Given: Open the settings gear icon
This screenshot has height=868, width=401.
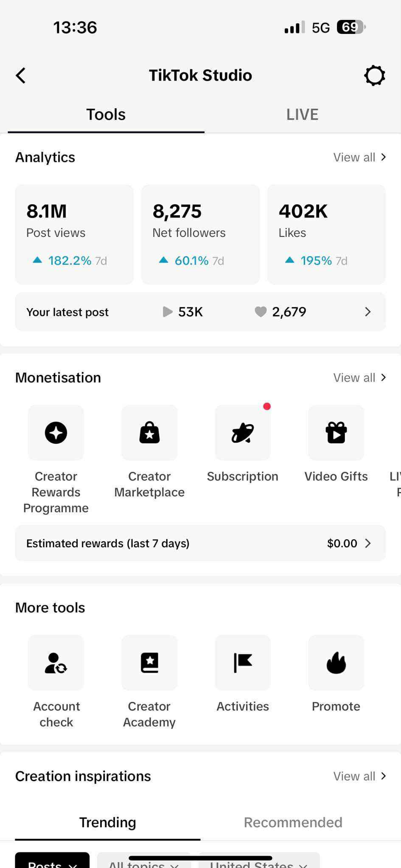Looking at the screenshot, I should tap(374, 76).
